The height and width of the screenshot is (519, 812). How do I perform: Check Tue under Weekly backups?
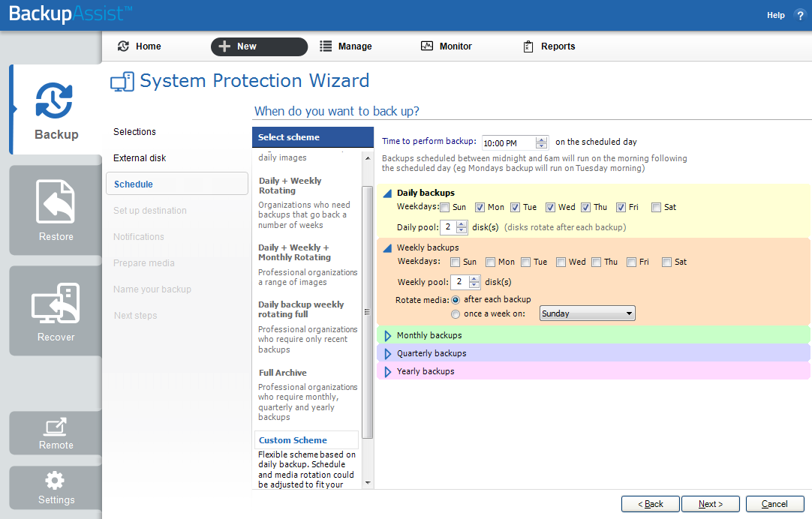525,262
